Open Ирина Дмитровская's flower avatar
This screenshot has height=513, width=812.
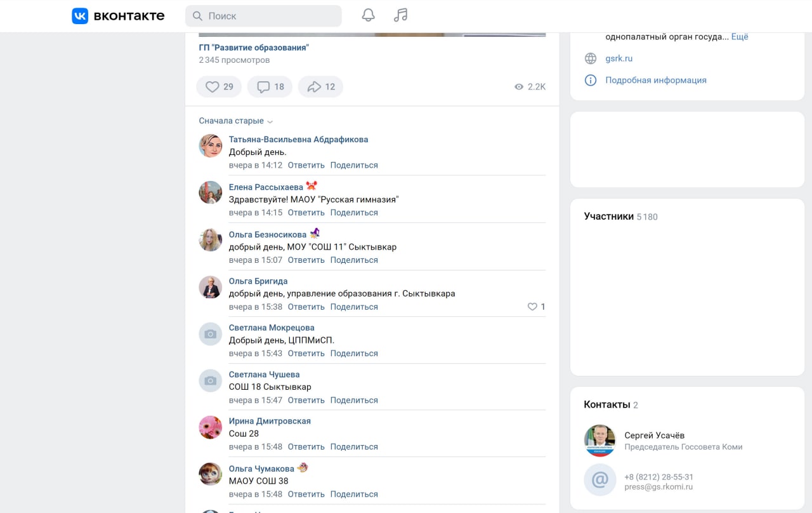click(x=211, y=427)
